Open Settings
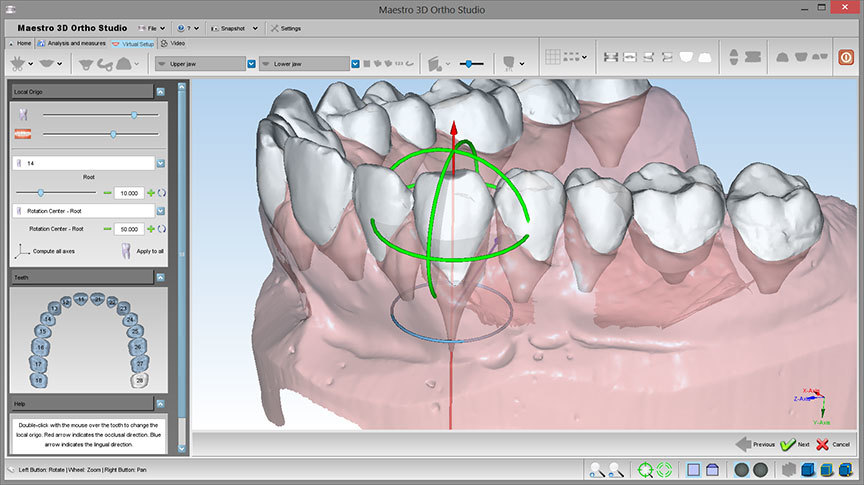The width and height of the screenshot is (864, 485). [285, 28]
